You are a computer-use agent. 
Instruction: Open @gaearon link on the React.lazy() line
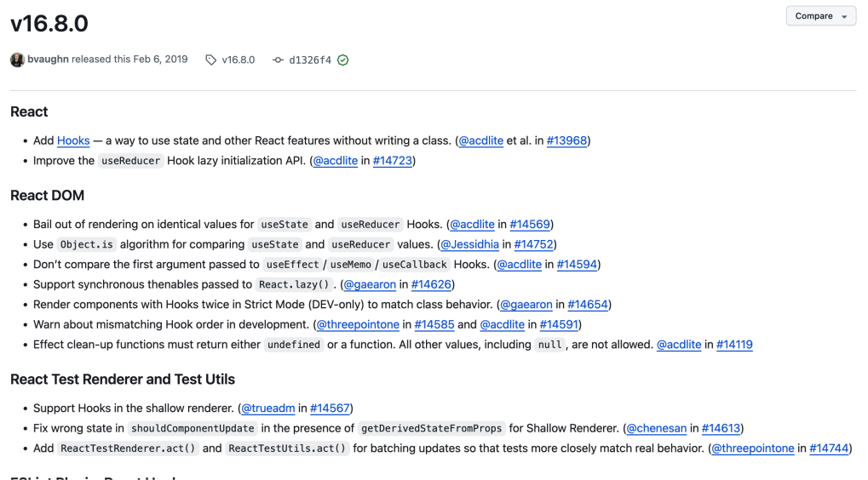click(x=370, y=284)
